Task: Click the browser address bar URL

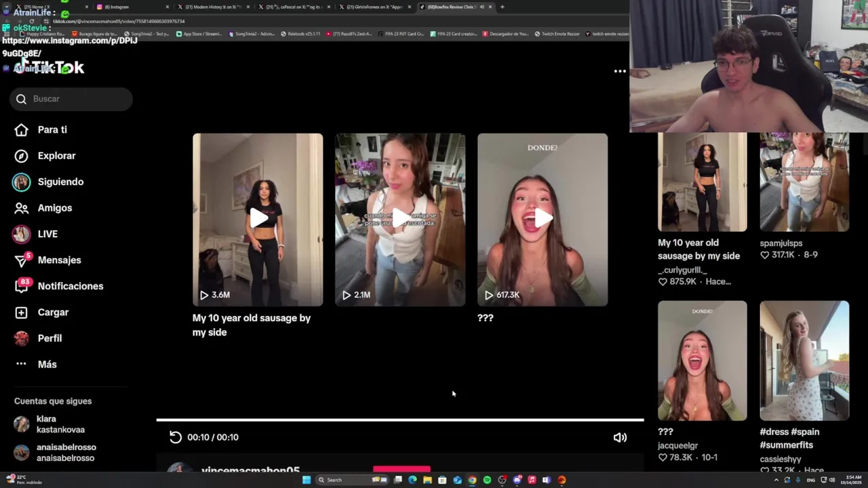Action: (119, 21)
